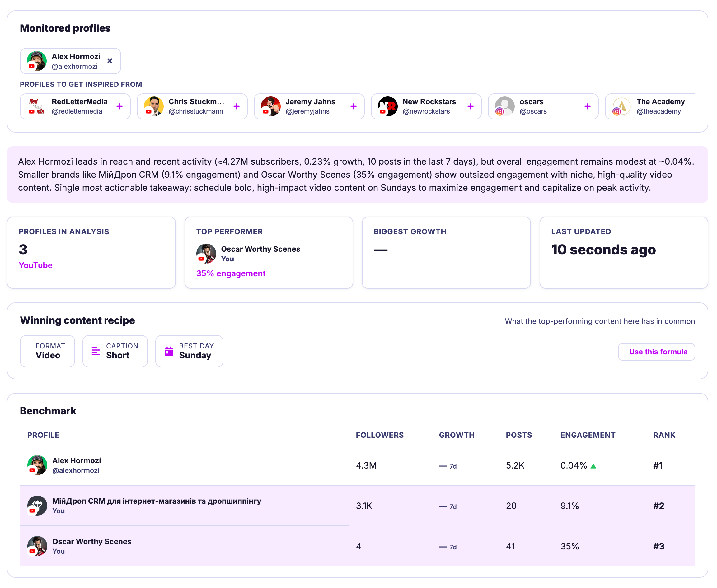This screenshot has height=588, width=717.
Task: Add New Rockstars with the plus icon
Action: [470, 106]
